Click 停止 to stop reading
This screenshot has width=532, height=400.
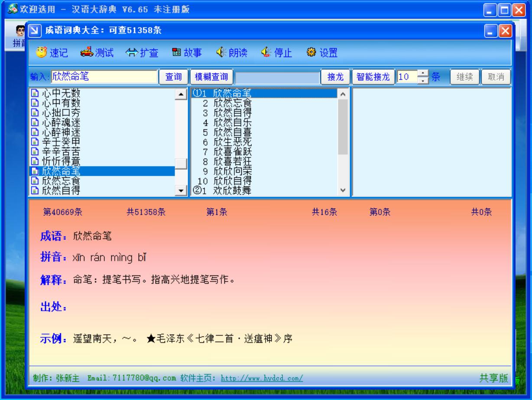276,53
